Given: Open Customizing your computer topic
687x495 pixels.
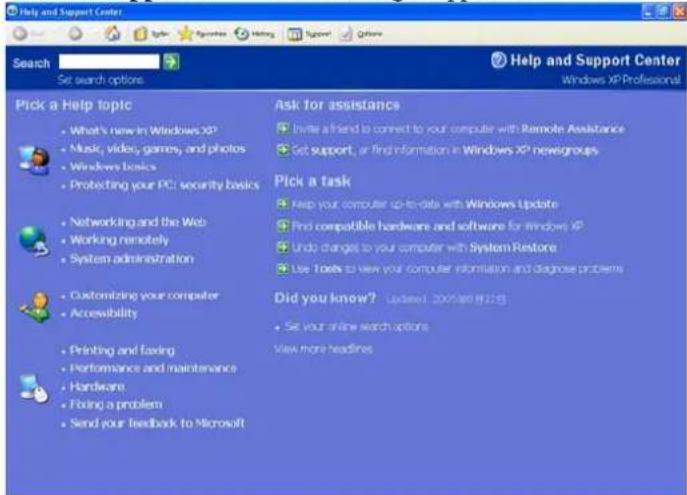Looking at the screenshot, I should [x=145, y=296].
